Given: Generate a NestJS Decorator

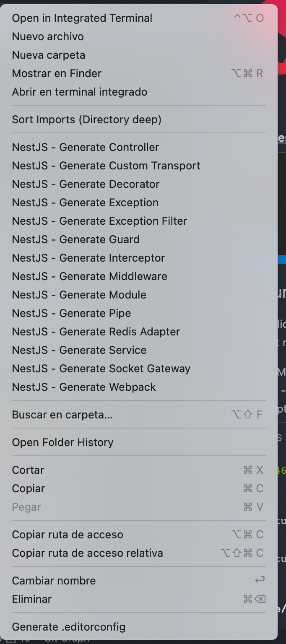Looking at the screenshot, I should click(x=86, y=184).
